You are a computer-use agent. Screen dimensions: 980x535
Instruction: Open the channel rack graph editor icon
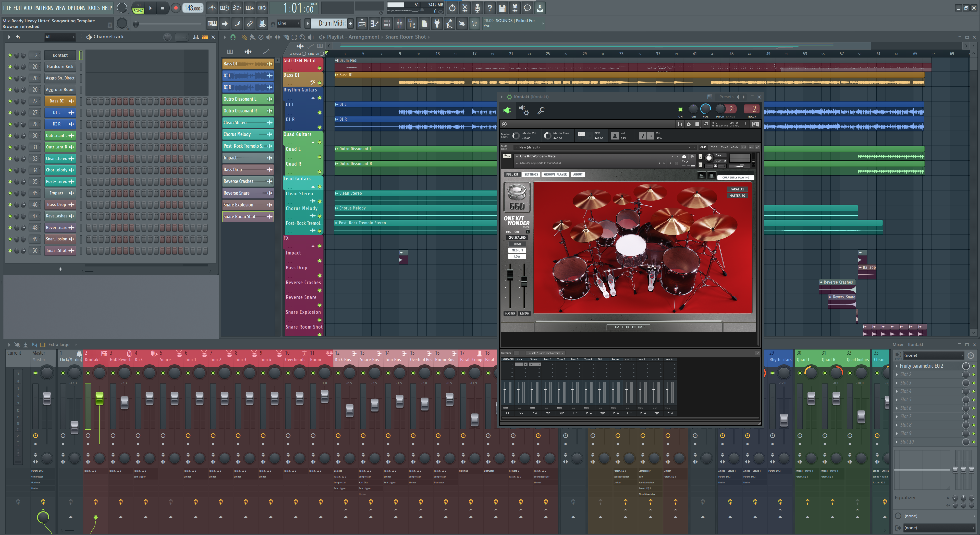coord(196,37)
